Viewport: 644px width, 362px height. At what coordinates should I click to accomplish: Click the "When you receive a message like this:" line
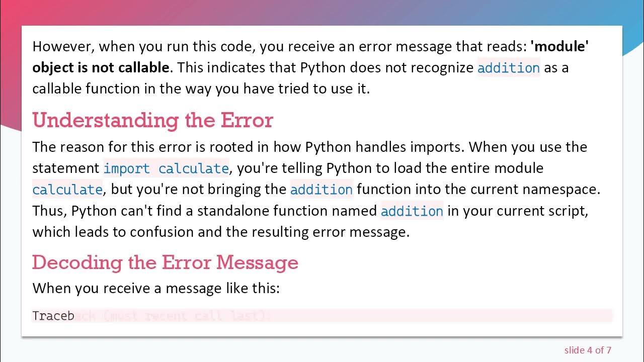point(155,288)
